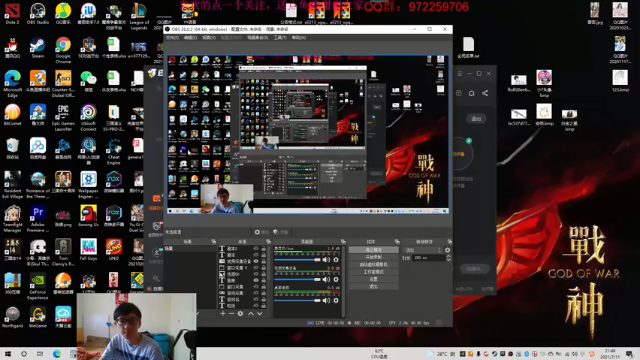This screenshot has width=640, height=360.
Task: Pop out the audio mixer dock panel
Action: click(343, 242)
